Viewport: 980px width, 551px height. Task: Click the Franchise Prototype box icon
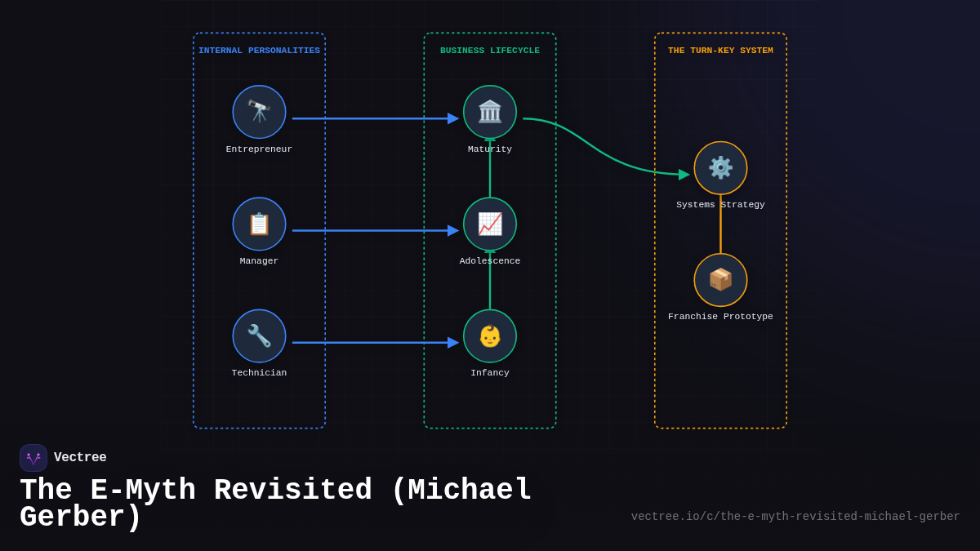tap(720, 279)
